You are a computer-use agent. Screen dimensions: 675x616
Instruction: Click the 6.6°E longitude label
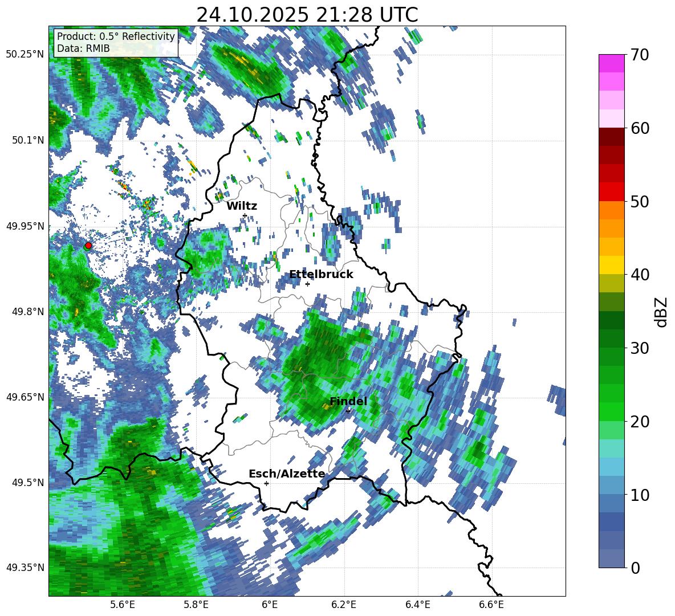click(491, 605)
